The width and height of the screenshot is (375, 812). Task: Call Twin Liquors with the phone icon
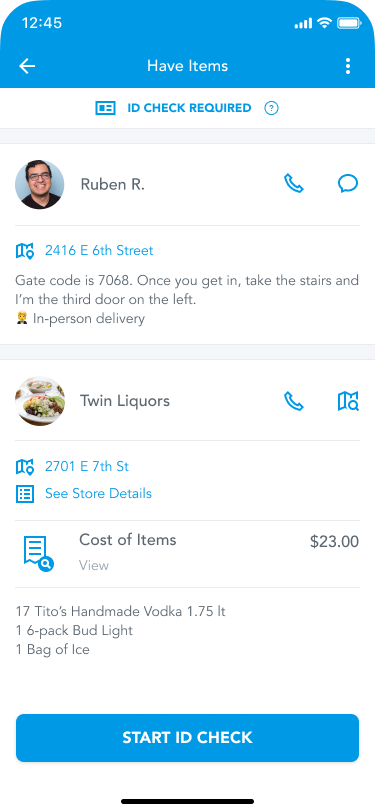pyautogui.click(x=294, y=401)
